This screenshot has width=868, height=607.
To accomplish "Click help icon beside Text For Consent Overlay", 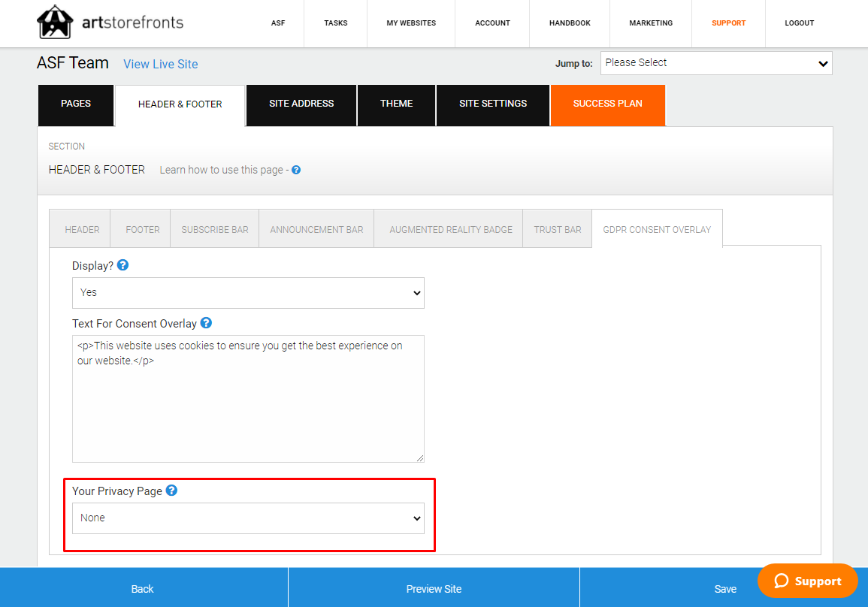I will tap(206, 323).
